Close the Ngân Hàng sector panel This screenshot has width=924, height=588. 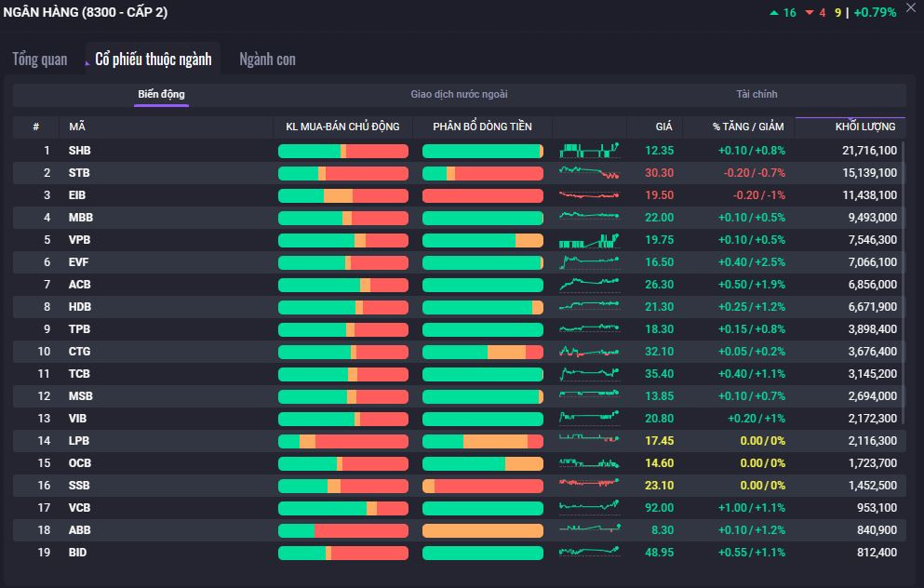[910, 8]
